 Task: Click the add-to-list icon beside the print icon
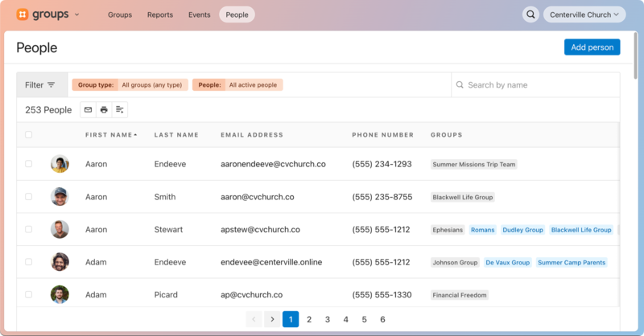tap(119, 110)
